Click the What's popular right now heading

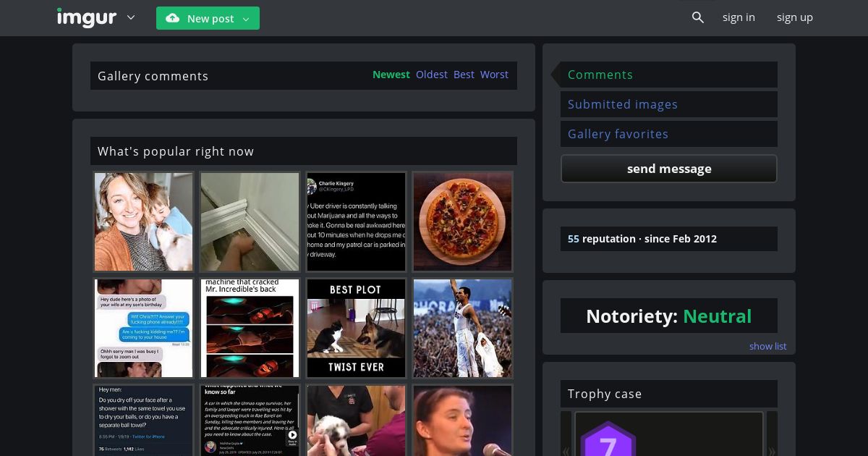coord(176,151)
